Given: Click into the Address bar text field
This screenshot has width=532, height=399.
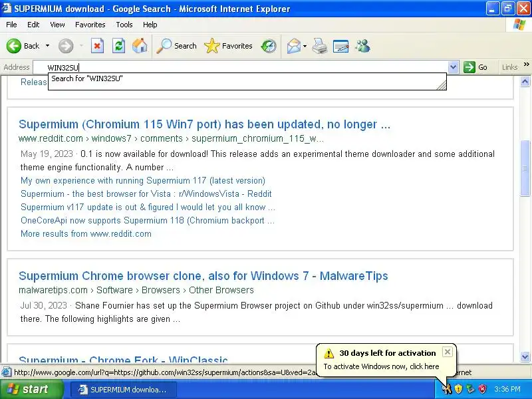Looking at the screenshot, I should [241, 67].
